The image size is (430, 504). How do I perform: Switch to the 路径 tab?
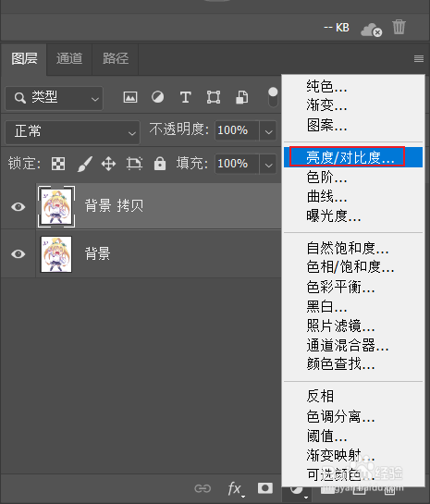[116, 59]
